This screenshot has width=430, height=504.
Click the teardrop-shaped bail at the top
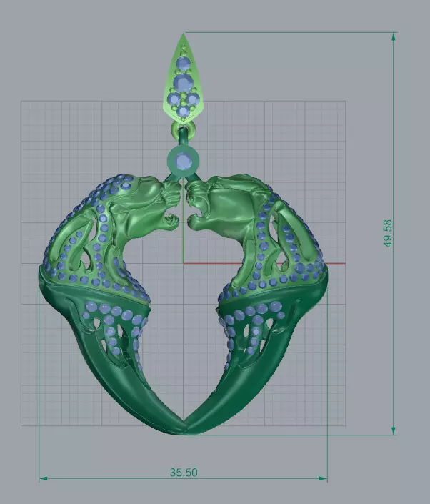coord(184,77)
